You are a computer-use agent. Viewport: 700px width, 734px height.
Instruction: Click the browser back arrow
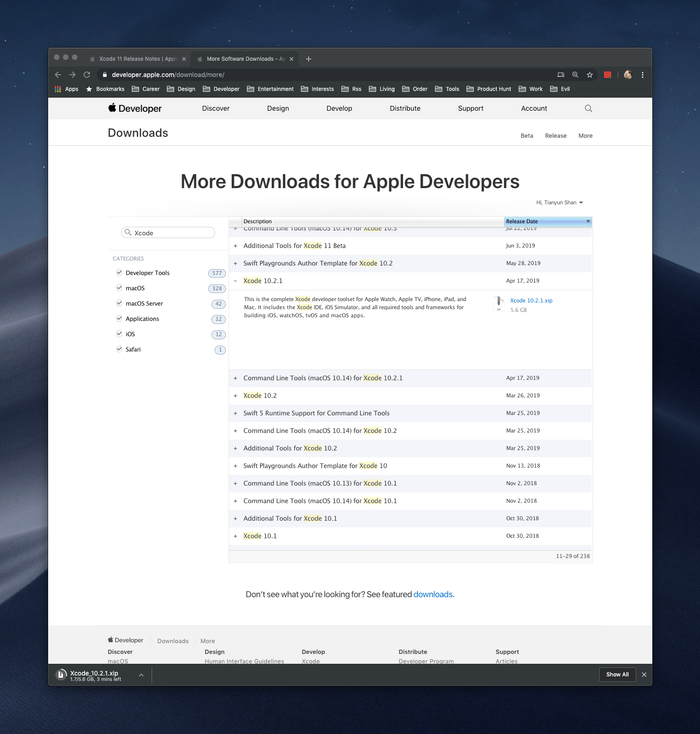click(x=58, y=75)
